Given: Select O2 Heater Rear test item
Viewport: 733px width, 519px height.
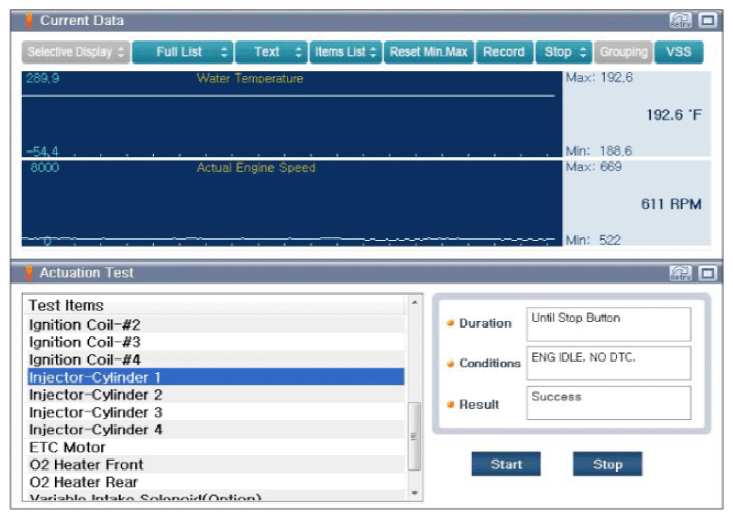Looking at the screenshot, I should coord(216,482).
